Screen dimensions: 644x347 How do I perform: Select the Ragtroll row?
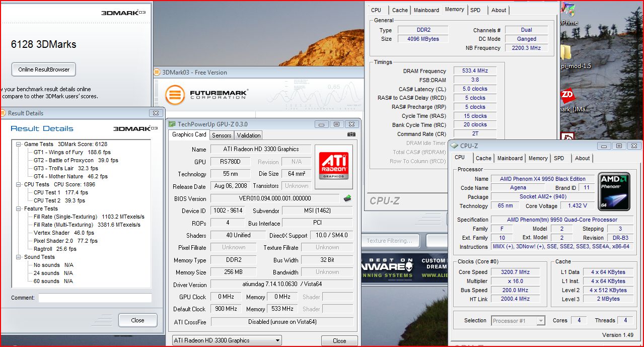pyautogui.click(x=55, y=249)
